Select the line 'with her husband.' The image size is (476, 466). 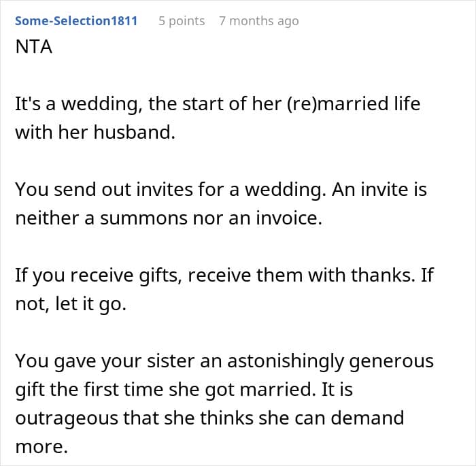point(95,133)
